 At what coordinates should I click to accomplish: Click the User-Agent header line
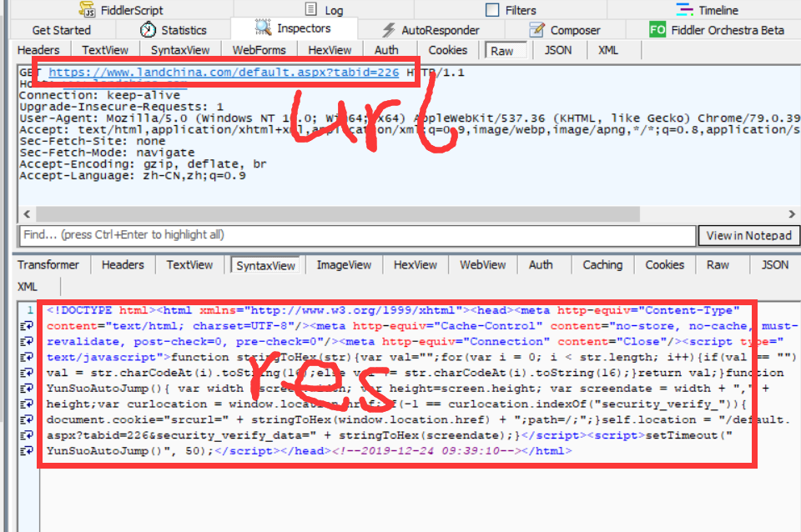tap(410, 118)
